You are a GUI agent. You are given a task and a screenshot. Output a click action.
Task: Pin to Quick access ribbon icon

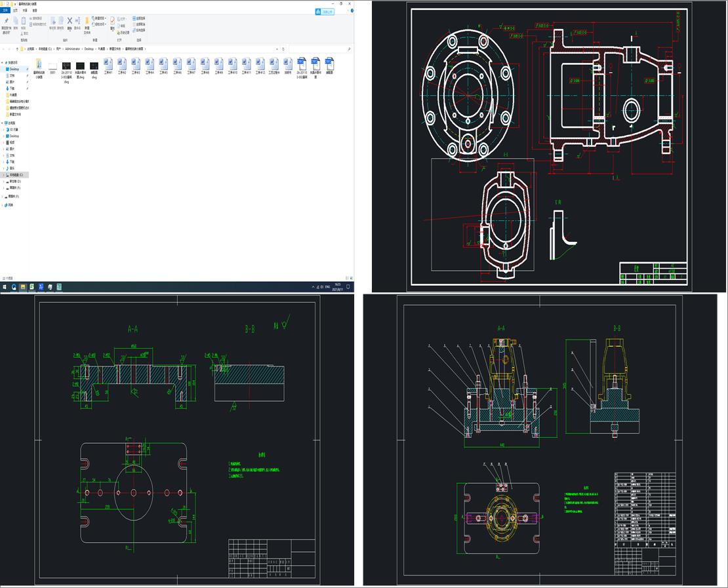(x=6, y=21)
